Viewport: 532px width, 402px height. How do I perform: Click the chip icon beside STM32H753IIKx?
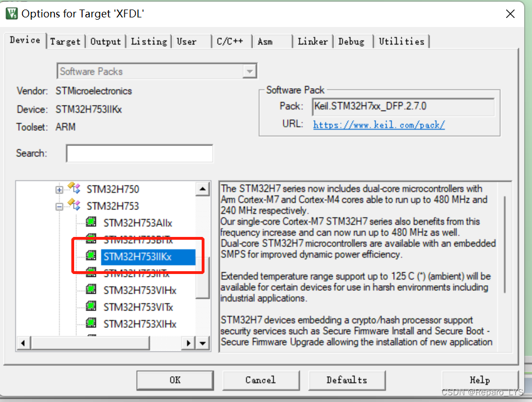click(91, 255)
